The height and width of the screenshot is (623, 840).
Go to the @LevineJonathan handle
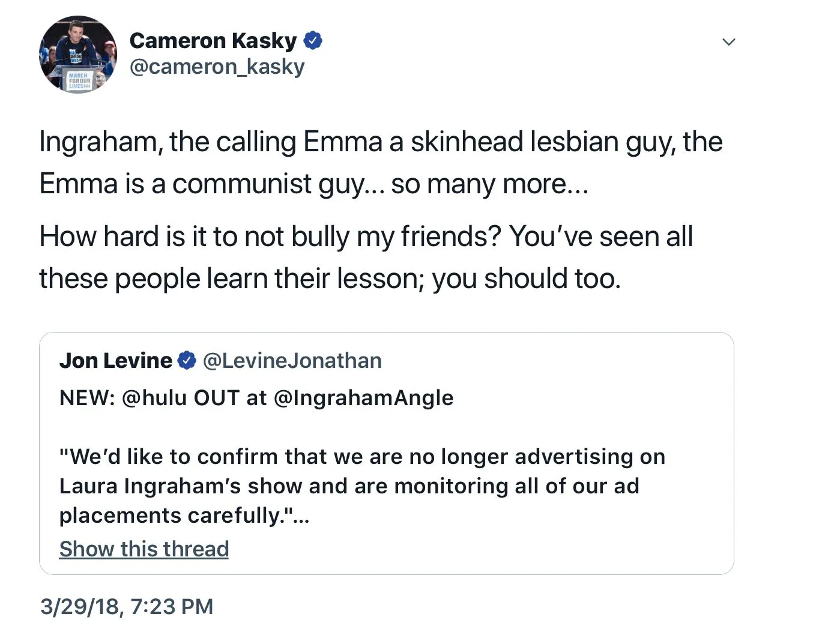pos(292,360)
